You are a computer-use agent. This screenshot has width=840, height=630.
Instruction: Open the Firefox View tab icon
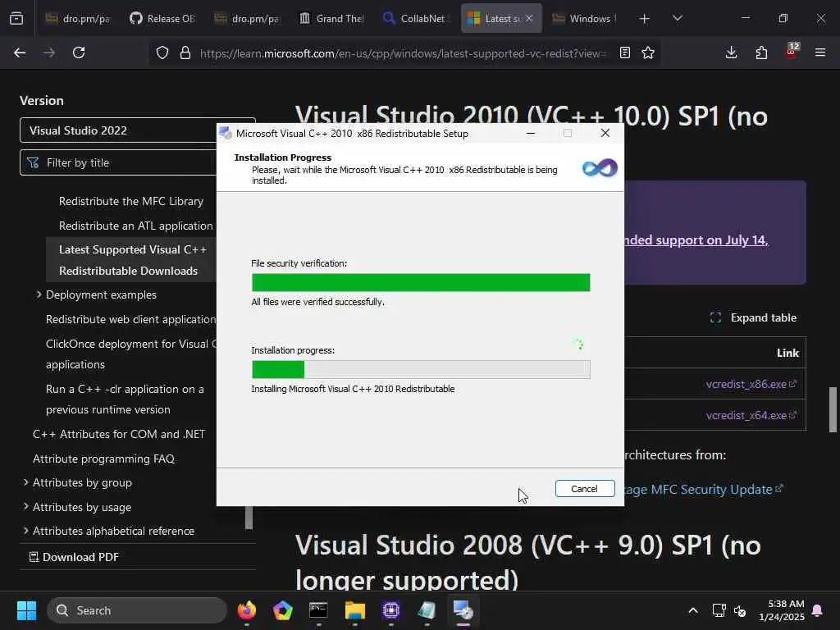tap(16, 18)
